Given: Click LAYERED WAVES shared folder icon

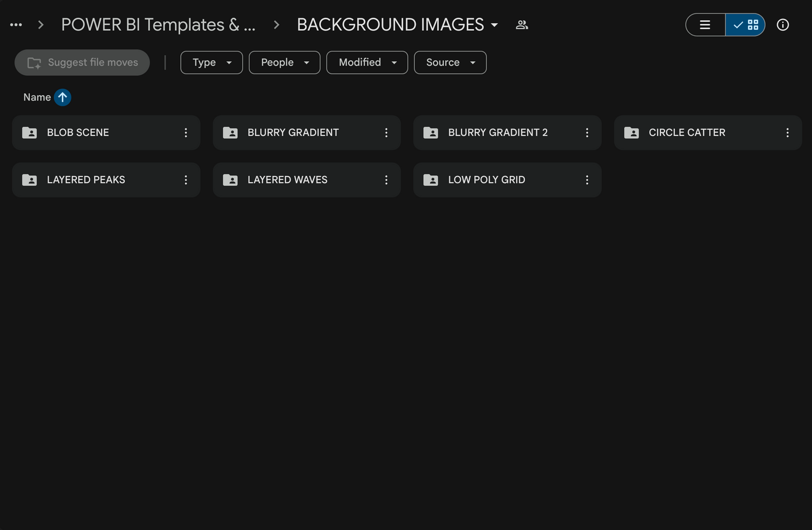Looking at the screenshot, I should click(230, 180).
